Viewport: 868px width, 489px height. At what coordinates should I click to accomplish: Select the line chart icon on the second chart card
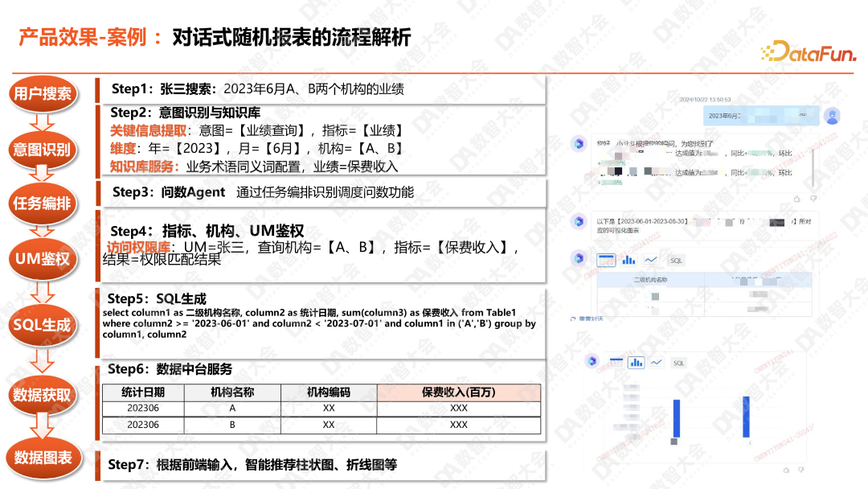657,362
